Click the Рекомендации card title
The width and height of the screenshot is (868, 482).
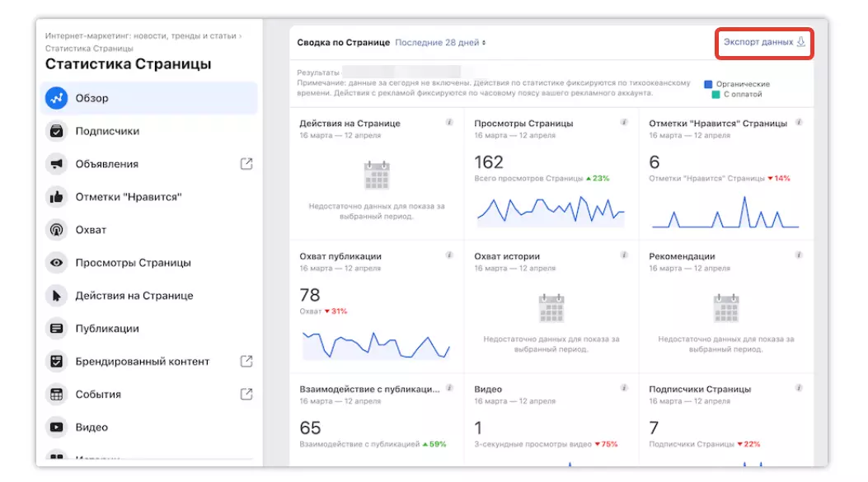pos(682,256)
